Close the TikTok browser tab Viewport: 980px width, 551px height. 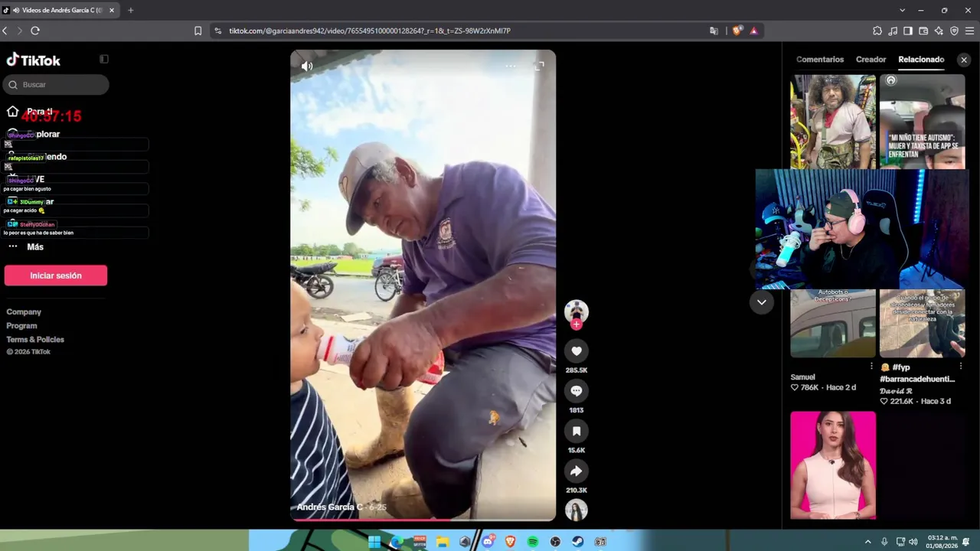(x=112, y=10)
